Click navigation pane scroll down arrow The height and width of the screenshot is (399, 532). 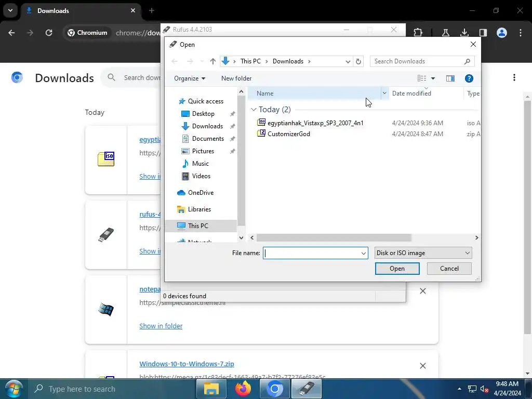(x=241, y=238)
